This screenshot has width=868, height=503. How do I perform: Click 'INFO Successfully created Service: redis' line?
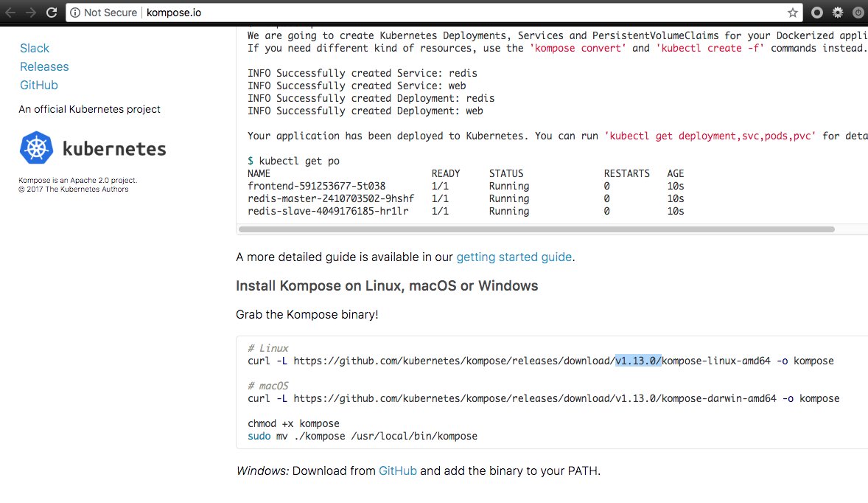[362, 73]
